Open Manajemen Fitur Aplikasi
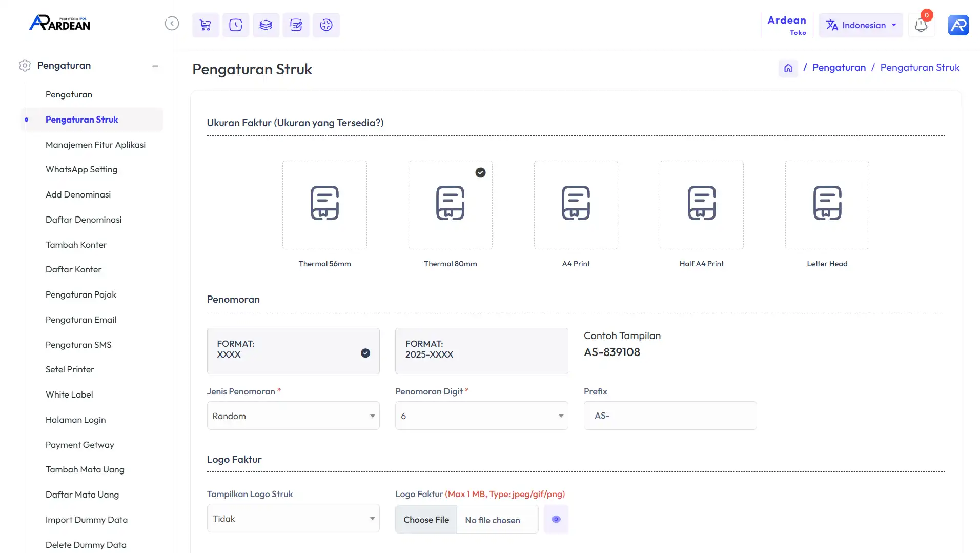The width and height of the screenshot is (980, 553). pyautogui.click(x=95, y=145)
